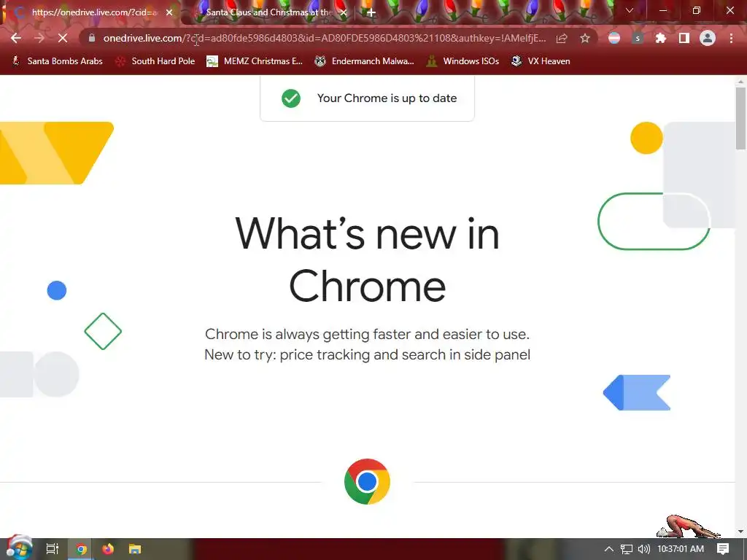Image resolution: width=747 pixels, height=560 pixels.
Task: View site info via the lock icon
Action: tap(91, 38)
